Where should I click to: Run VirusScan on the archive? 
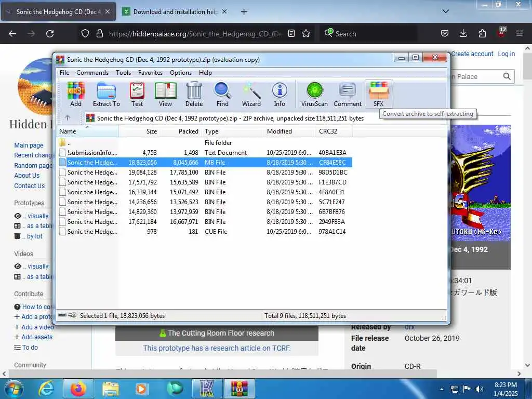pyautogui.click(x=314, y=95)
